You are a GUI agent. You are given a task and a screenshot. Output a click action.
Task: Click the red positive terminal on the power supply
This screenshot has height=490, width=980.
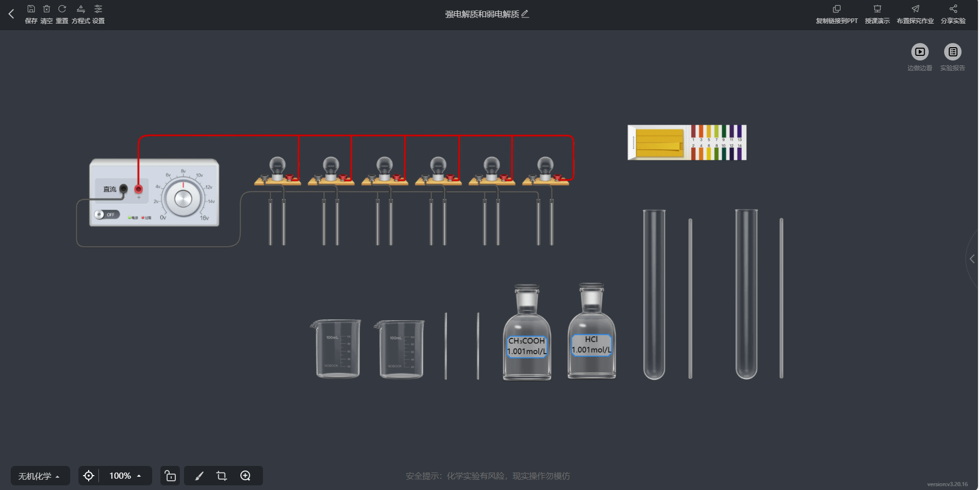tap(138, 189)
